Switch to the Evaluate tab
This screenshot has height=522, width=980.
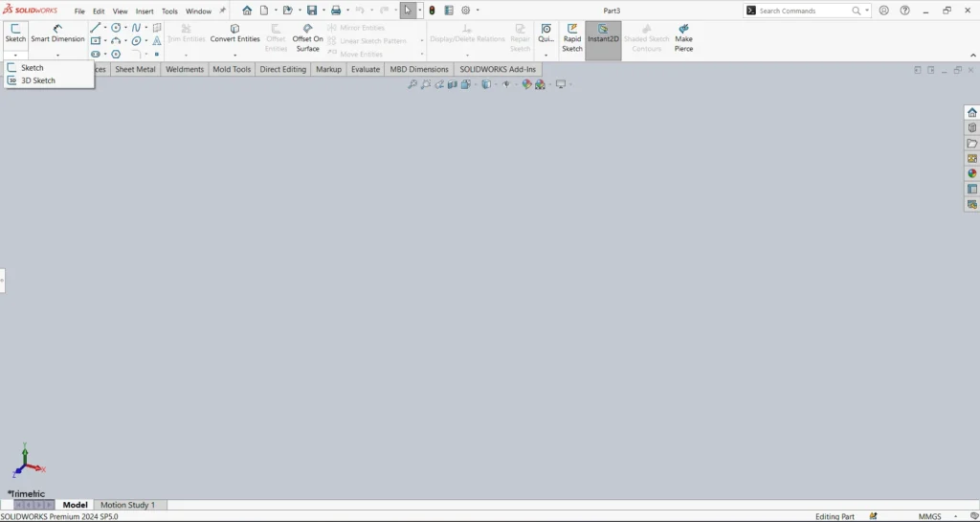(365, 69)
